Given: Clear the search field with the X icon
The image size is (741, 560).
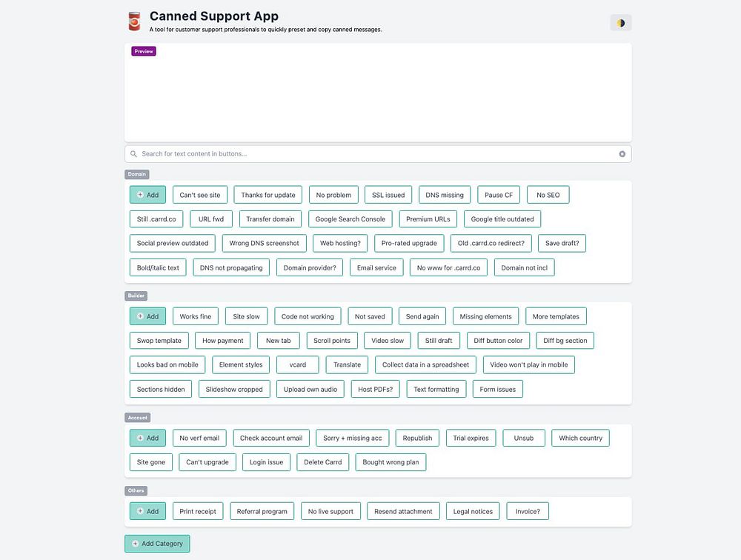Looking at the screenshot, I should coord(622,154).
